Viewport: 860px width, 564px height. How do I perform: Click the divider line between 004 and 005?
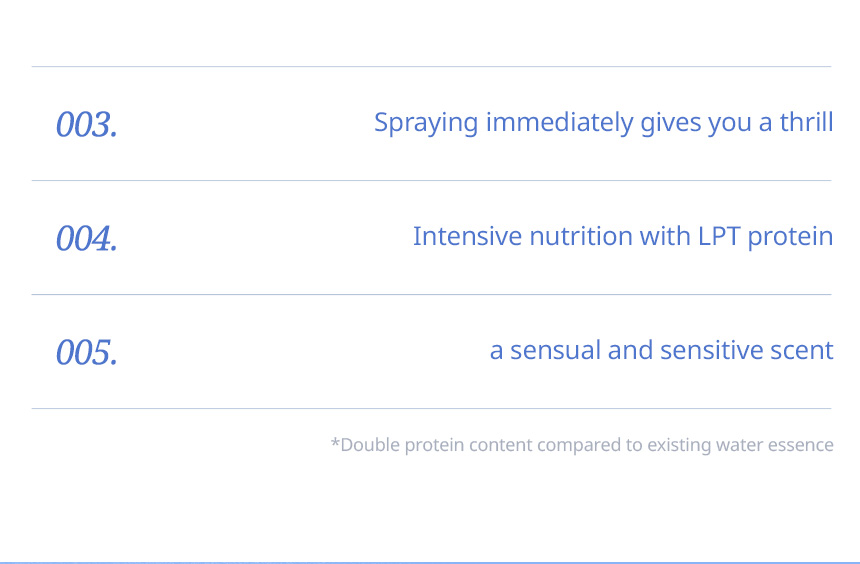point(432,295)
